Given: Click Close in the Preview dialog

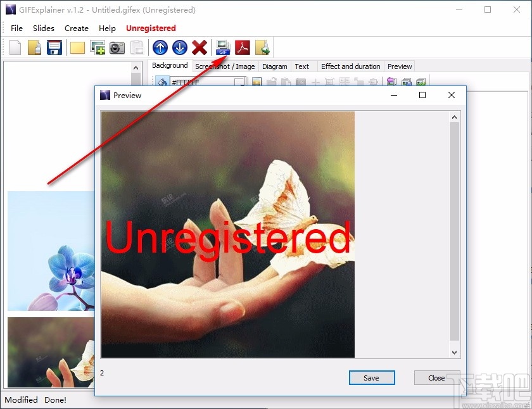Looking at the screenshot, I should click(436, 378).
